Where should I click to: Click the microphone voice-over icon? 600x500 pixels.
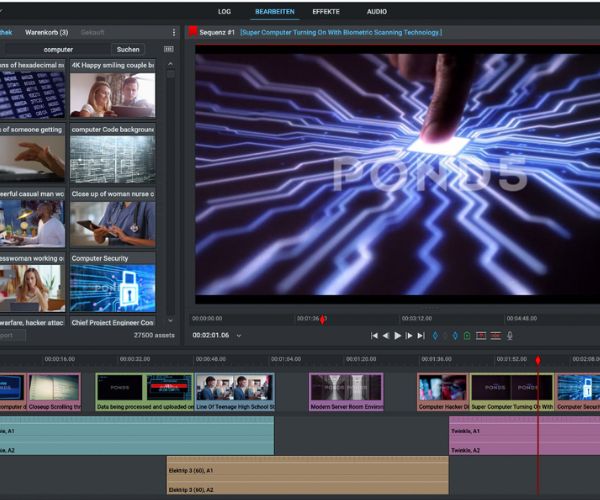(510, 336)
